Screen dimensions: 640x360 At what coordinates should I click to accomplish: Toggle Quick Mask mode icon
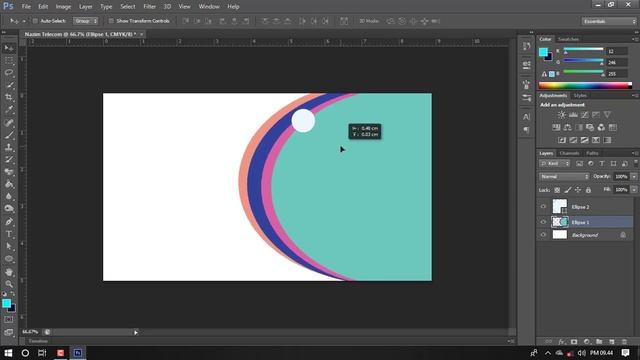coord(9,320)
